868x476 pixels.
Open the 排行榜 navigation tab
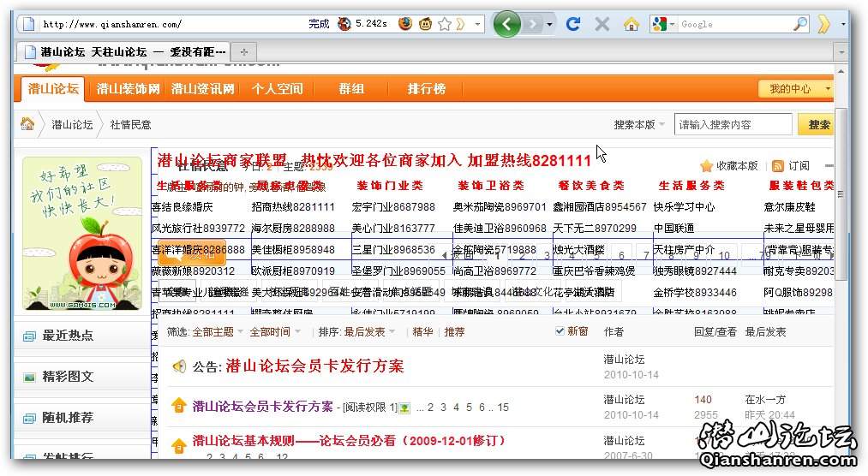(x=426, y=88)
